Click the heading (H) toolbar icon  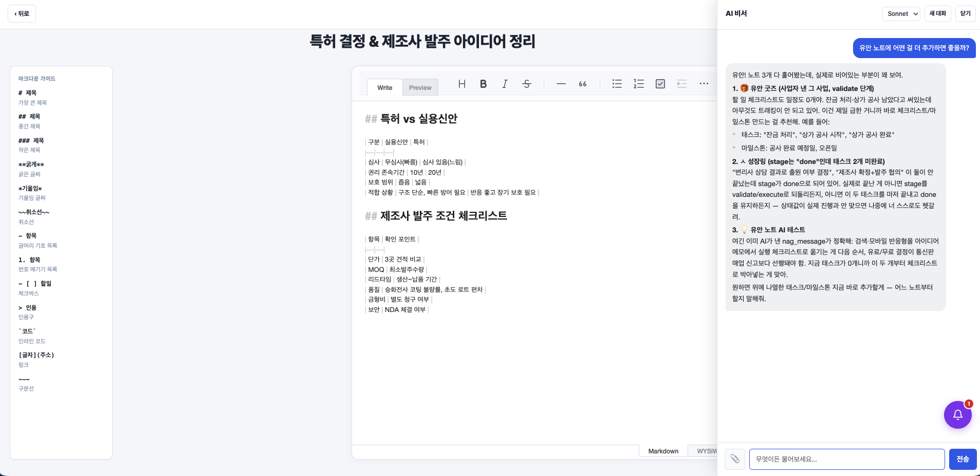click(x=461, y=84)
